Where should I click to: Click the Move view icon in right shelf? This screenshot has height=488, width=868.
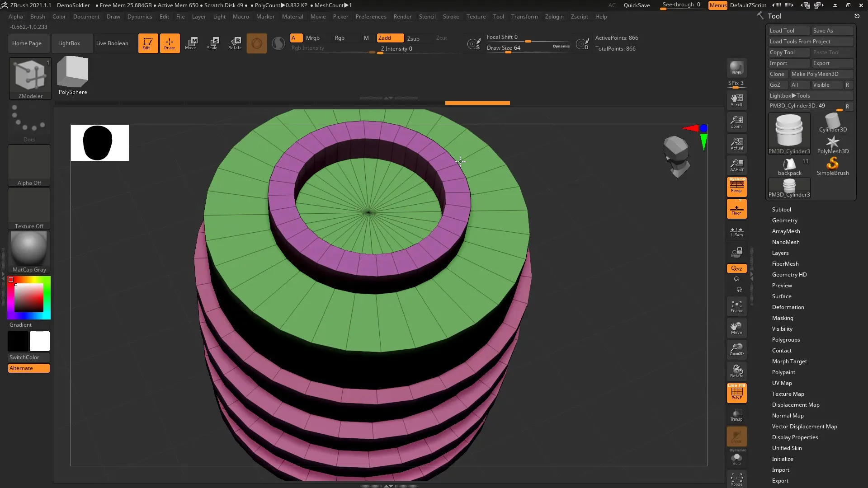[x=736, y=328]
